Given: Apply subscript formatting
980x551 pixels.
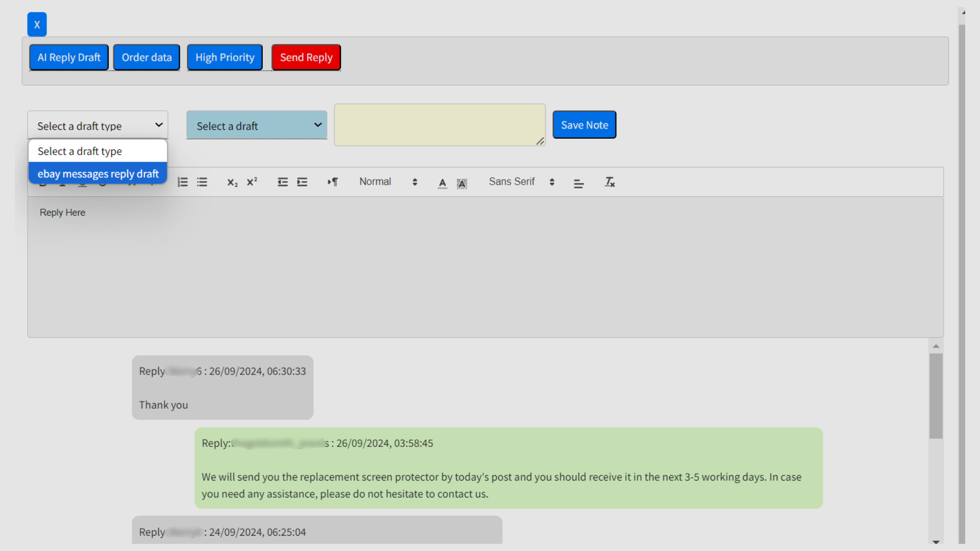Looking at the screenshot, I should coord(232,182).
